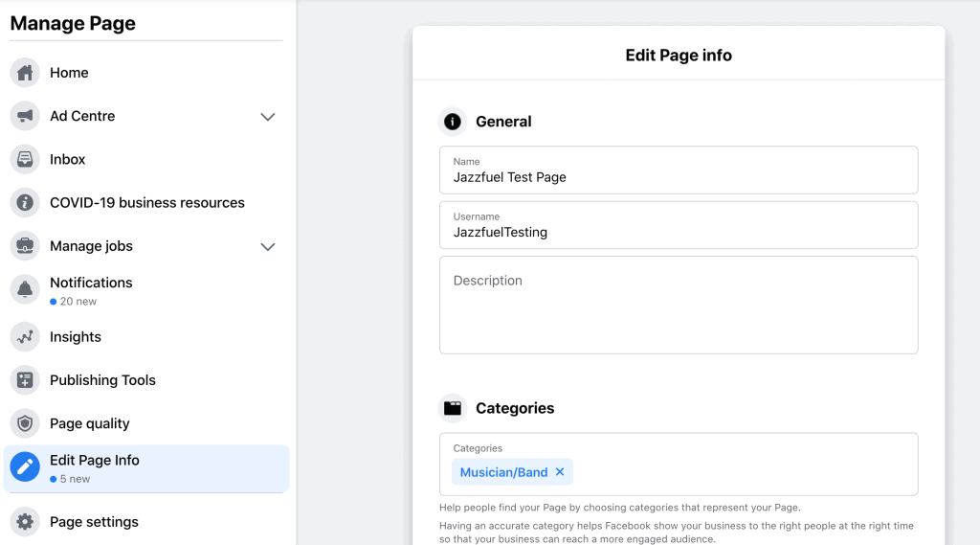Image resolution: width=980 pixels, height=545 pixels.
Task: Click the Publishing Tools icon
Action: [25, 380]
